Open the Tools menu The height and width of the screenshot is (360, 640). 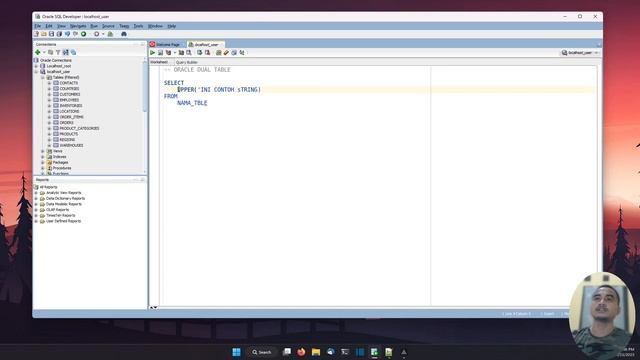pos(138,26)
